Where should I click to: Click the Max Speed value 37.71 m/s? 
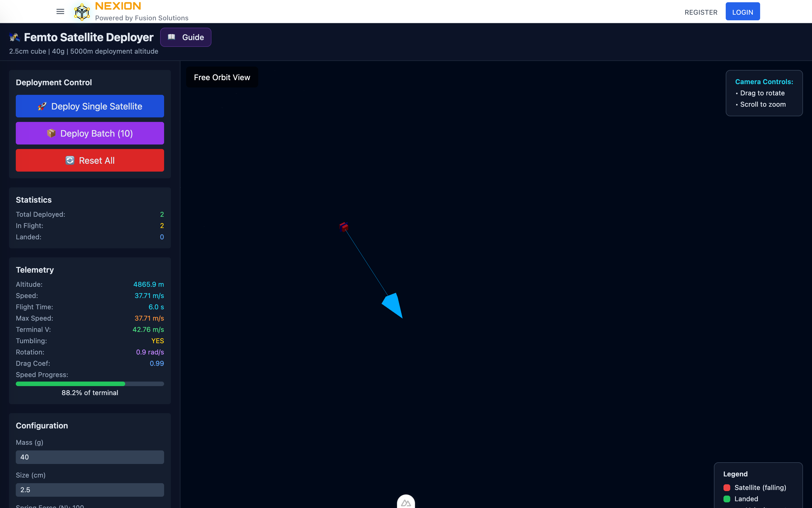149,318
